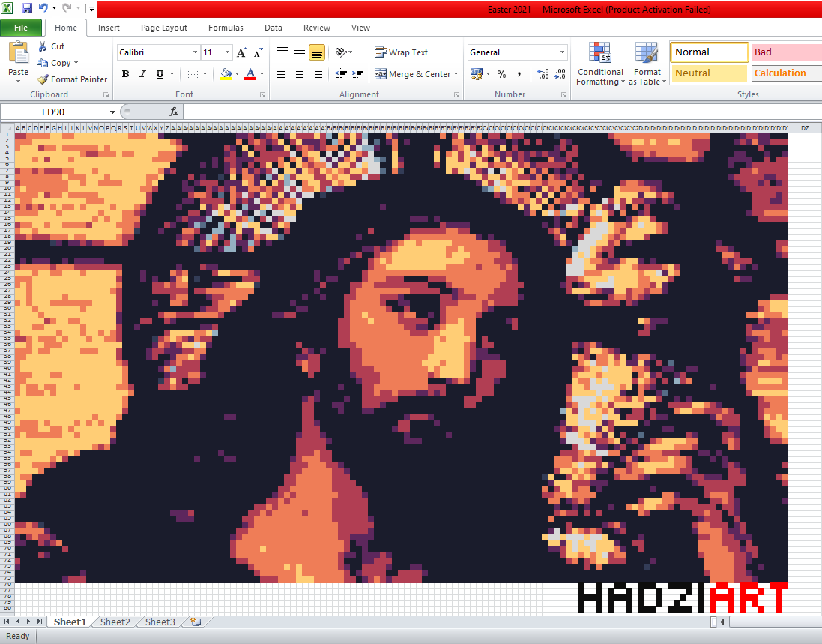
Task: Click the Percent Style icon
Action: click(501, 74)
